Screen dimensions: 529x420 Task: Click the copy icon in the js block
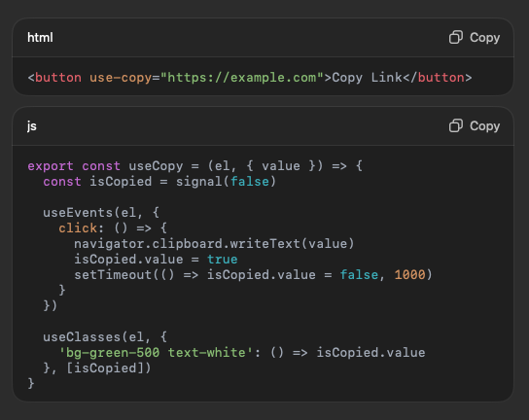pos(455,125)
